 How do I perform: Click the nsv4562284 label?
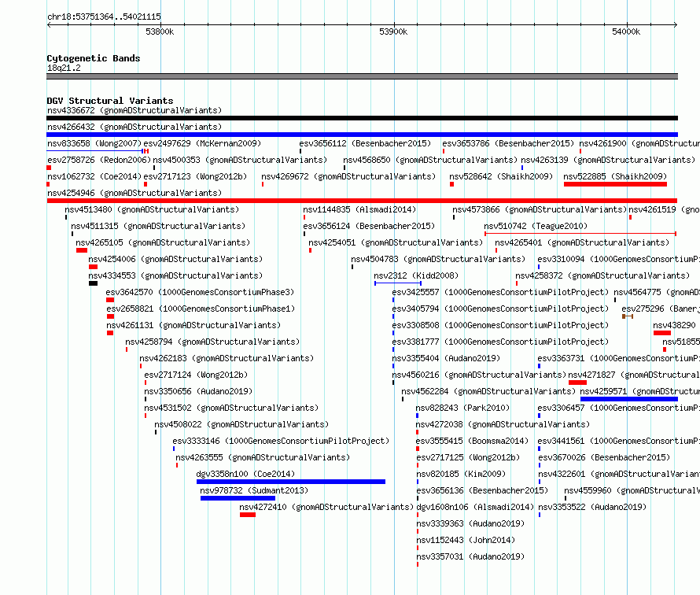[x=488, y=391]
